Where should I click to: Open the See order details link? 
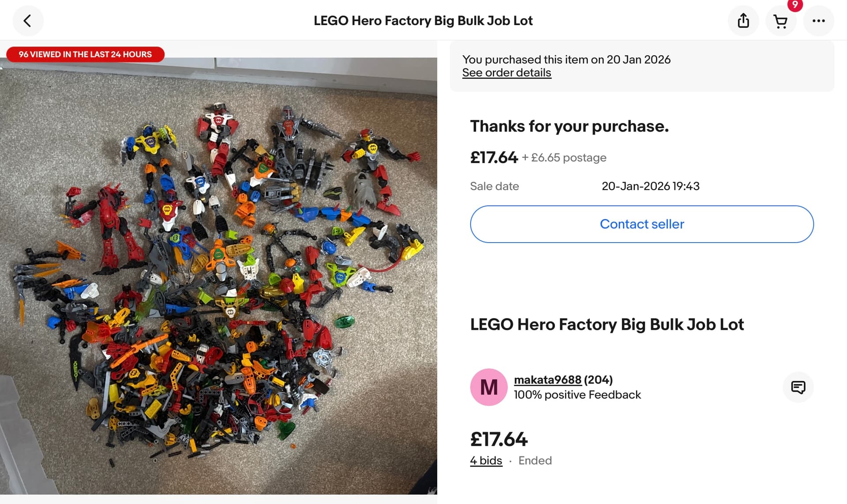(x=506, y=73)
